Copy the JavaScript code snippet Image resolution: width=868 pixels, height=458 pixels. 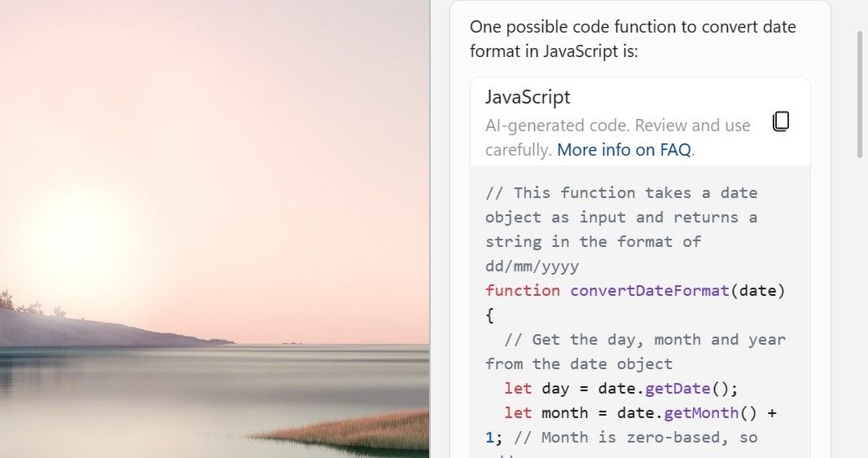click(x=781, y=121)
